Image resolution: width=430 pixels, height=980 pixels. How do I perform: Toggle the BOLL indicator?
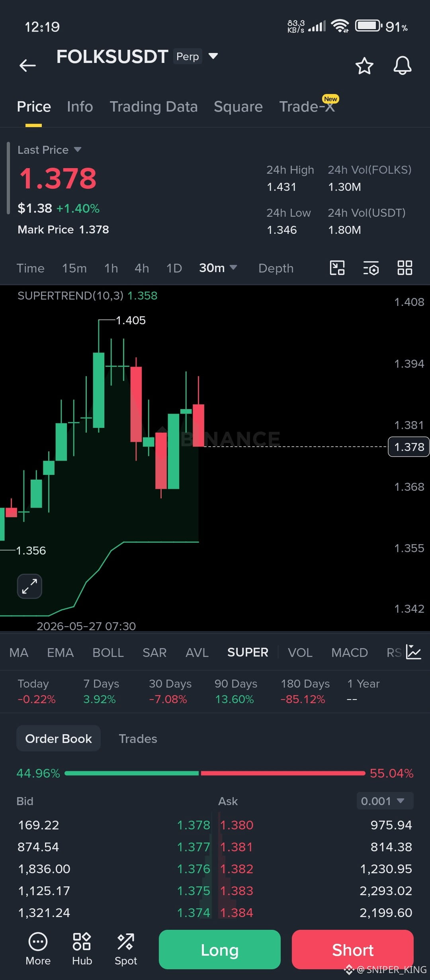(x=108, y=653)
